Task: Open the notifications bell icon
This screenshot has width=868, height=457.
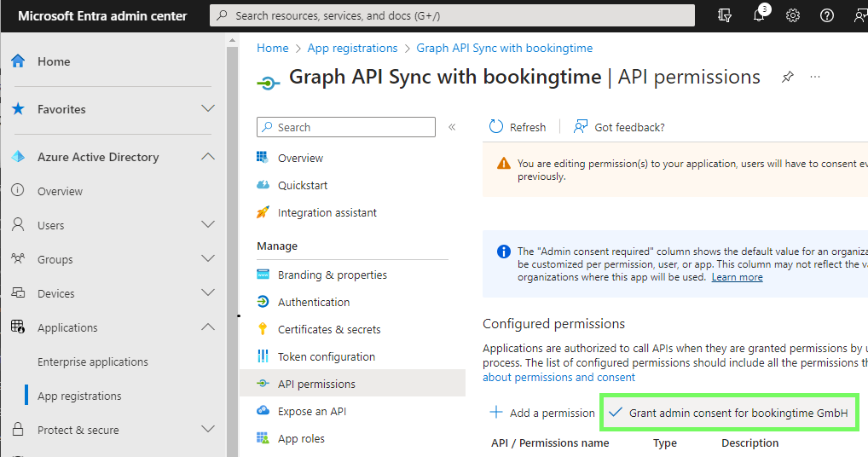Action: coord(759,15)
